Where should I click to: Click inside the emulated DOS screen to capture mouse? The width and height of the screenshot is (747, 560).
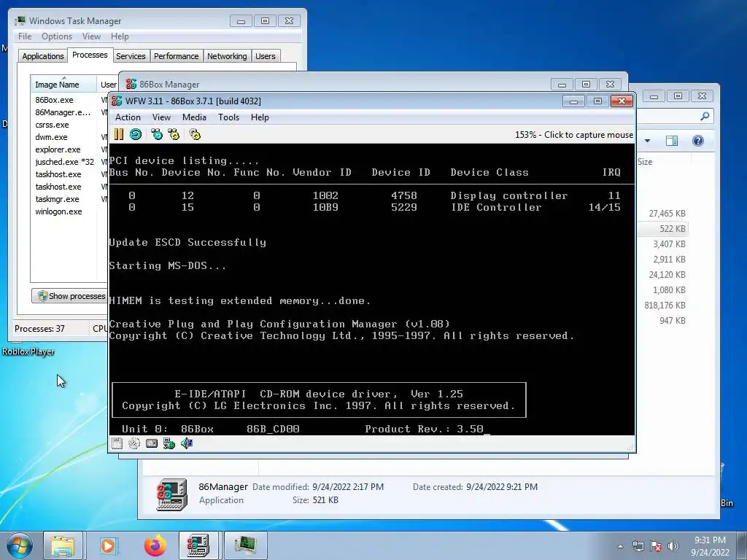tap(371, 289)
